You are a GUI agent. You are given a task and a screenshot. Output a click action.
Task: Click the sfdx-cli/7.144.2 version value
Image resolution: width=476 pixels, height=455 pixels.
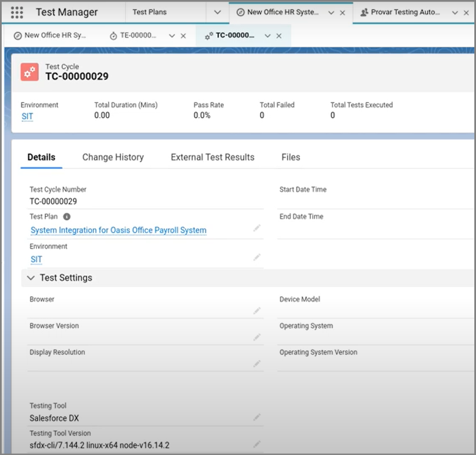99,445
